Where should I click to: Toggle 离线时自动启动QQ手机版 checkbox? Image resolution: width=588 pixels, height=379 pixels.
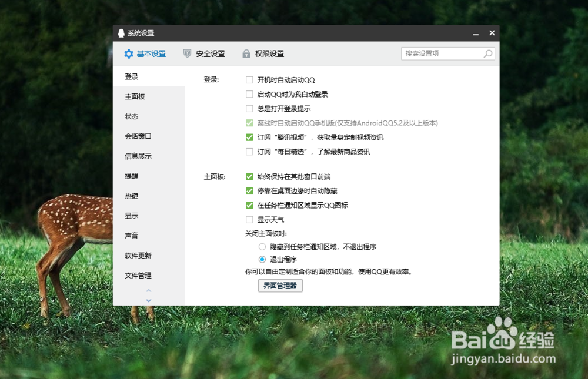coord(249,123)
